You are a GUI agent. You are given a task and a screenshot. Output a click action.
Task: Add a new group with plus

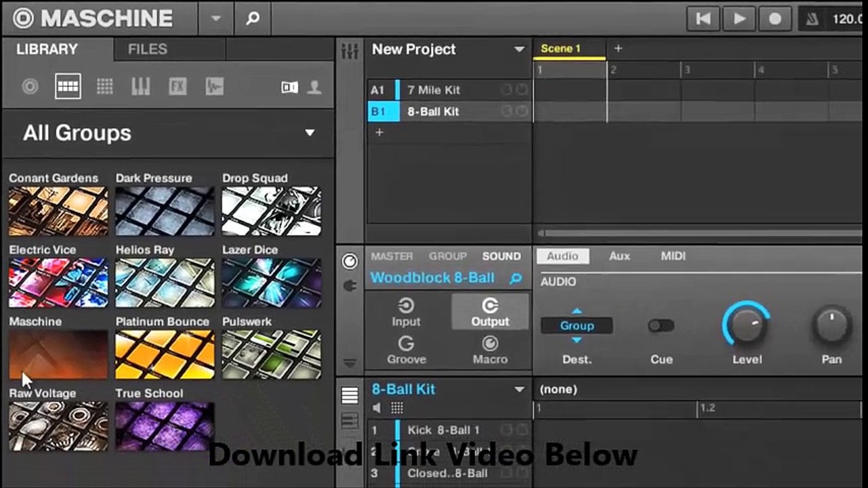[x=379, y=132]
